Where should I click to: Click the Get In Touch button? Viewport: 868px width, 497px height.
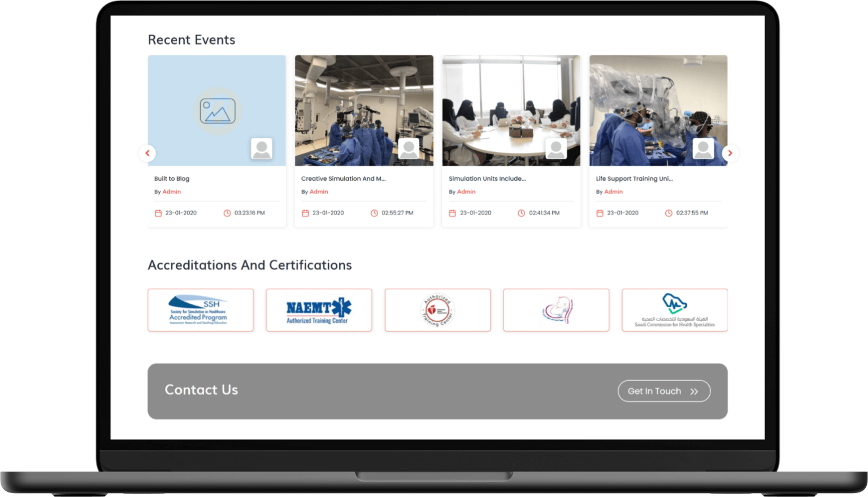click(x=664, y=391)
